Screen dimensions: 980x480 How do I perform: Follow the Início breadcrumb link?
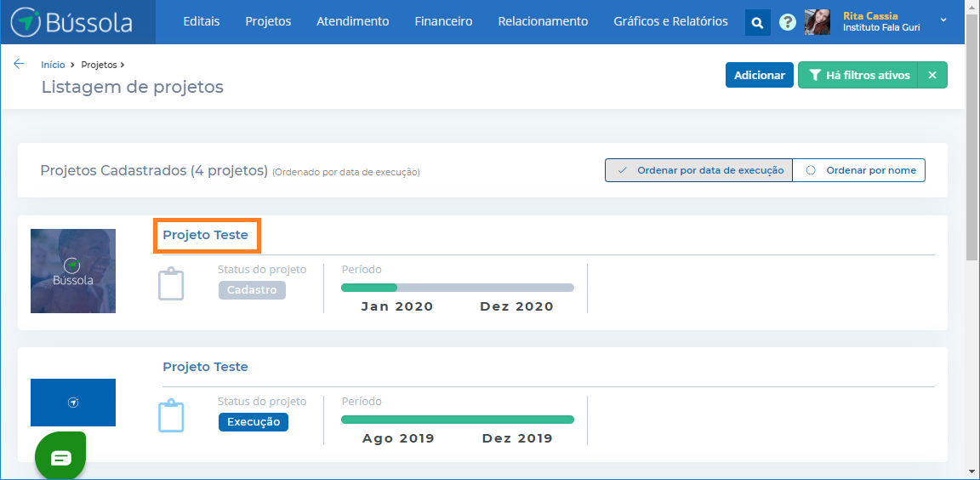click(x=53, y=65)
